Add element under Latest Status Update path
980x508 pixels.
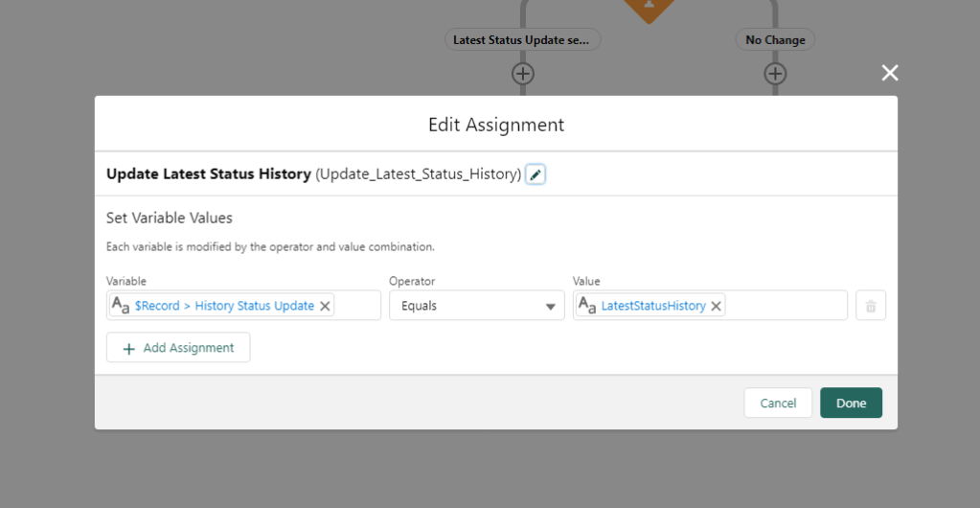(x=523, y=74)
